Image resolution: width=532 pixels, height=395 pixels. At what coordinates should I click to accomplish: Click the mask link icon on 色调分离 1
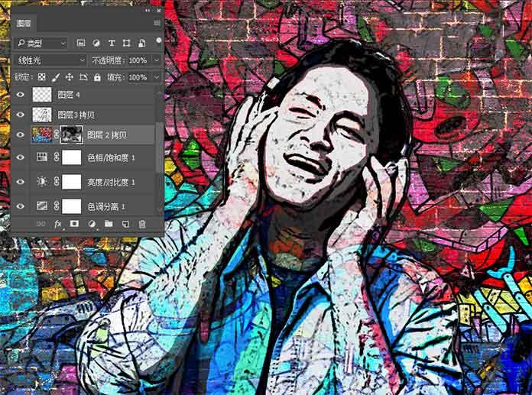pos(57,206)
